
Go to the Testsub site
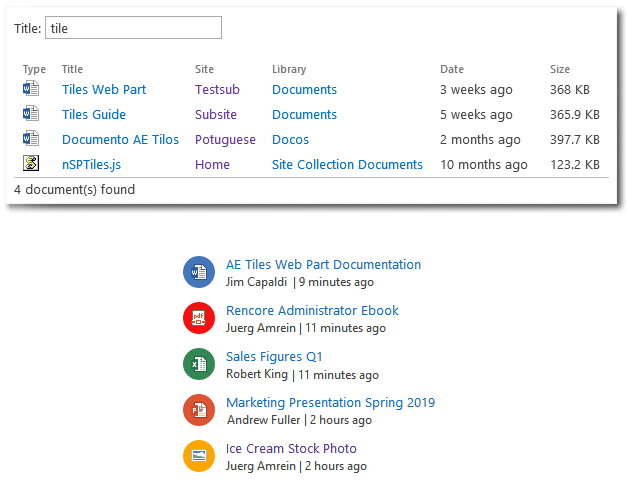point(217,89)
